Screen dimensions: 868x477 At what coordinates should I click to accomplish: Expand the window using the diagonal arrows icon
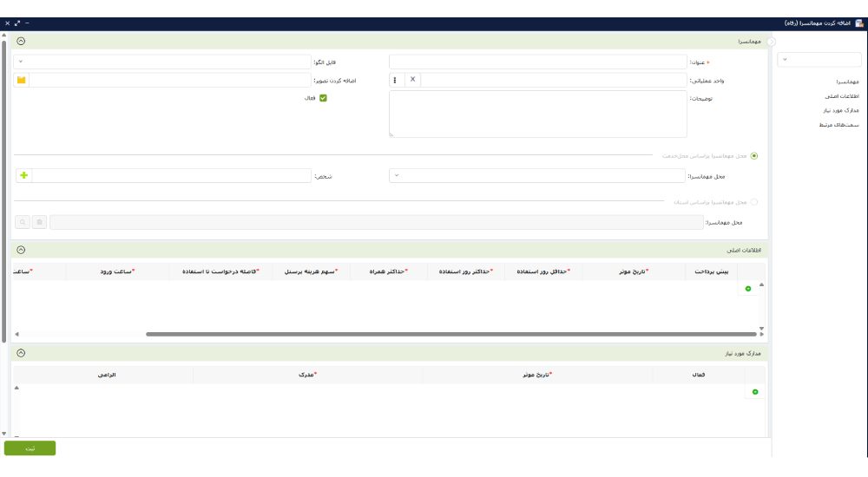point(17,23)
